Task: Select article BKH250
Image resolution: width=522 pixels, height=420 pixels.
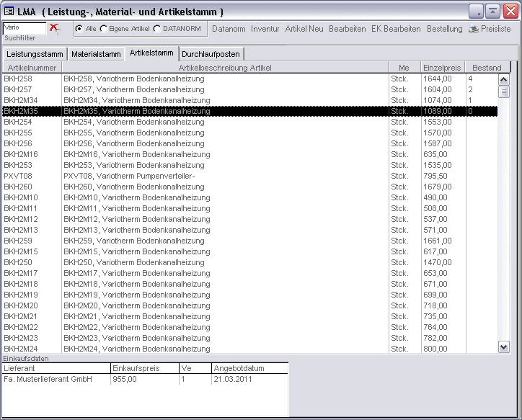Action: tap(250, 262)
